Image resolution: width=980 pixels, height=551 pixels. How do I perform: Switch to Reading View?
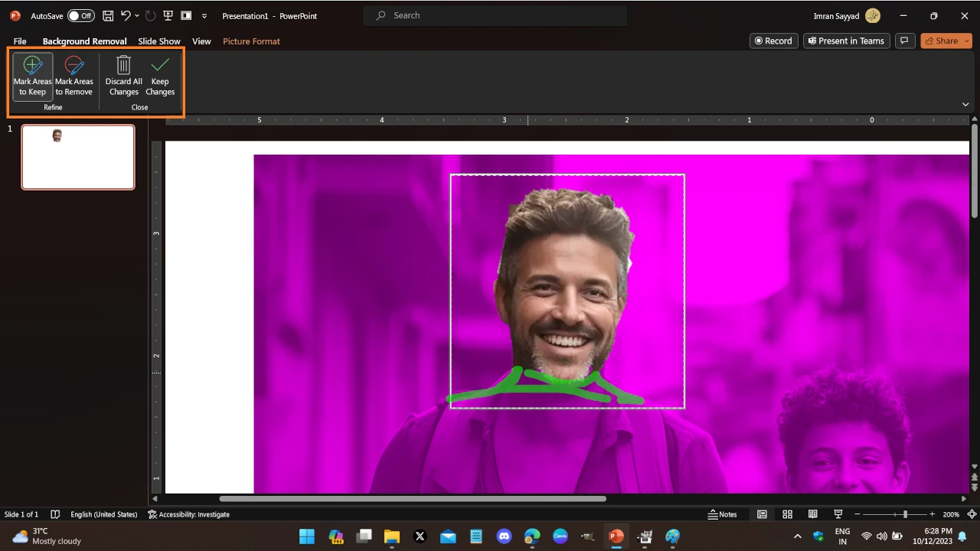point(812,514)
